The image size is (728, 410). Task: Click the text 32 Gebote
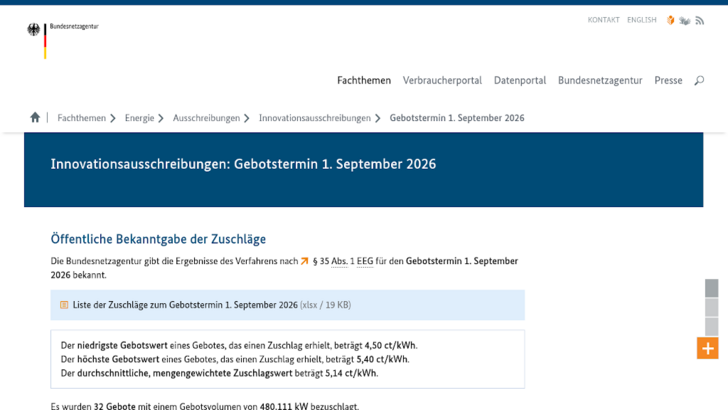(114, 406)
